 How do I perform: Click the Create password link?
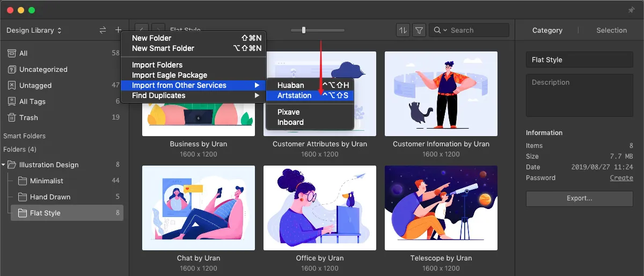pyautogui.click(x=621, y=178)
